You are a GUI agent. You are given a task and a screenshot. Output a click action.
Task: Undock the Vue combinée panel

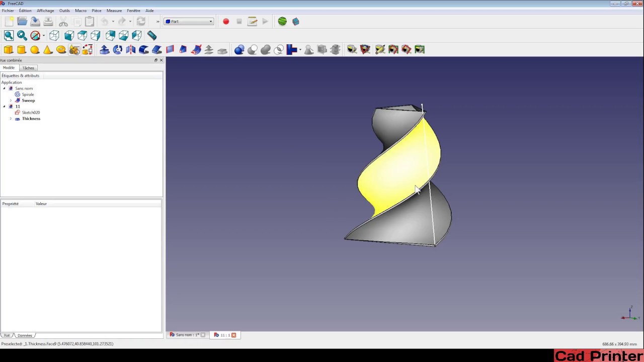(156, 60)
